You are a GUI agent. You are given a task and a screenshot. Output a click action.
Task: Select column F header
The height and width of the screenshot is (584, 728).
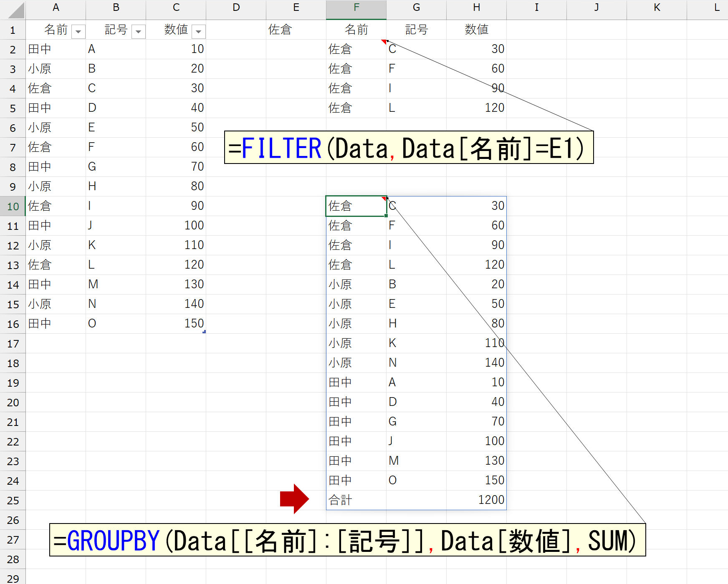pyautogui.click(x=356, y=8)
